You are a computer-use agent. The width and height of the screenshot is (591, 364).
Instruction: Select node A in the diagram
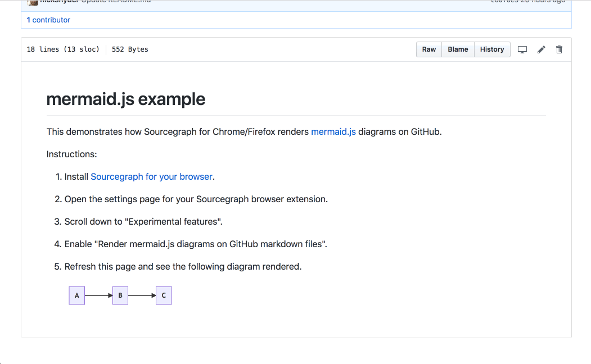click(x=77, y=295)
